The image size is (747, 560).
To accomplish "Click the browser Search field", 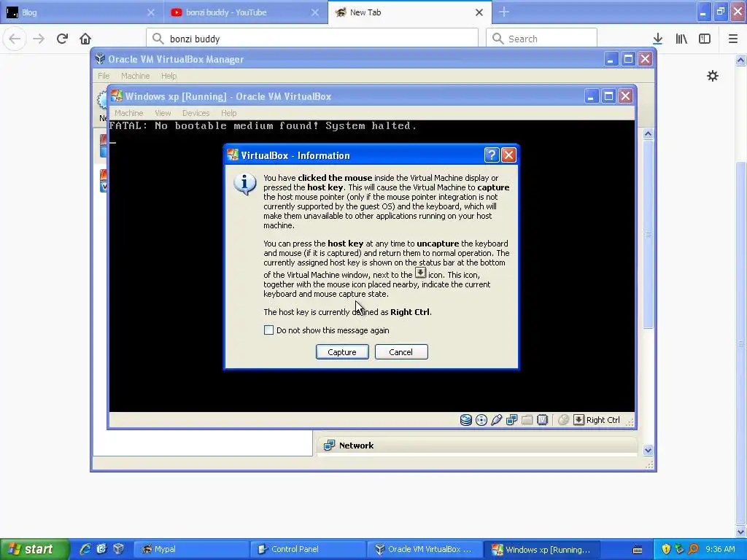I will coord(541,39).
